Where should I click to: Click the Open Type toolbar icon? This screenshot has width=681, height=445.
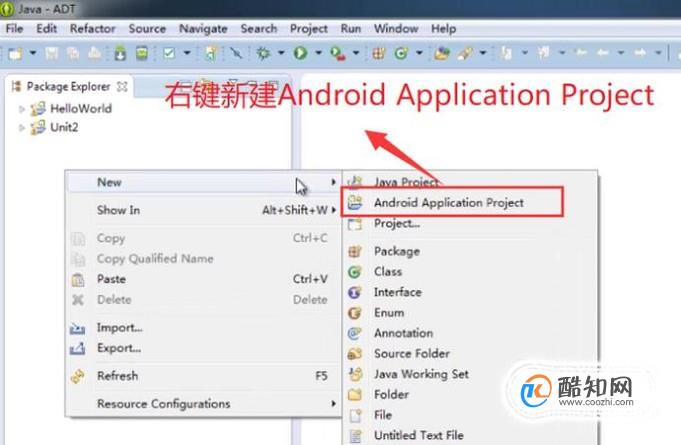(x=442, y=53)
